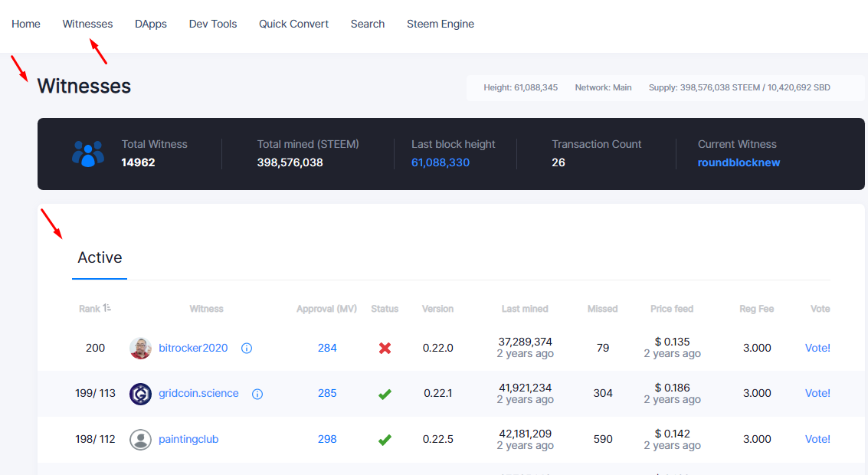
Task: Open last block height 61,088,330 link
Action: tap(441, 162)
